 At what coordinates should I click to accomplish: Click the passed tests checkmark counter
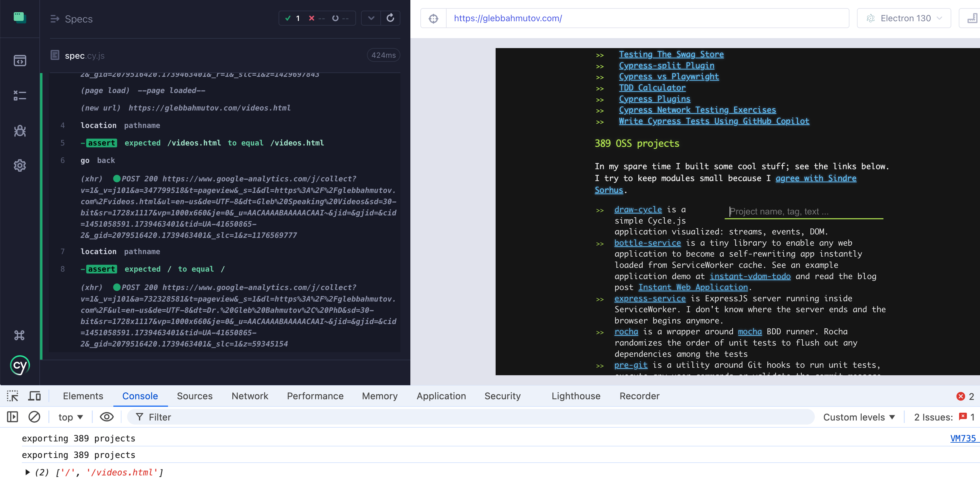(292, 18)
